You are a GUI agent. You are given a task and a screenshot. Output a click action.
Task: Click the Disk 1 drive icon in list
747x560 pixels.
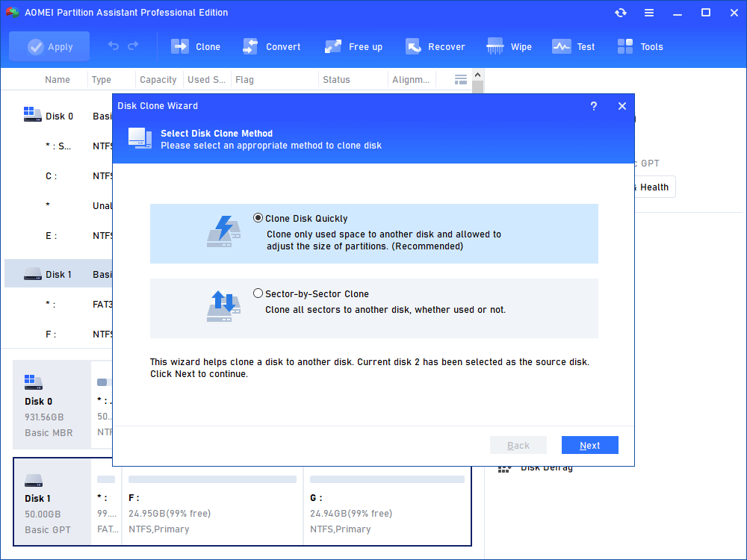pos(32,274)
